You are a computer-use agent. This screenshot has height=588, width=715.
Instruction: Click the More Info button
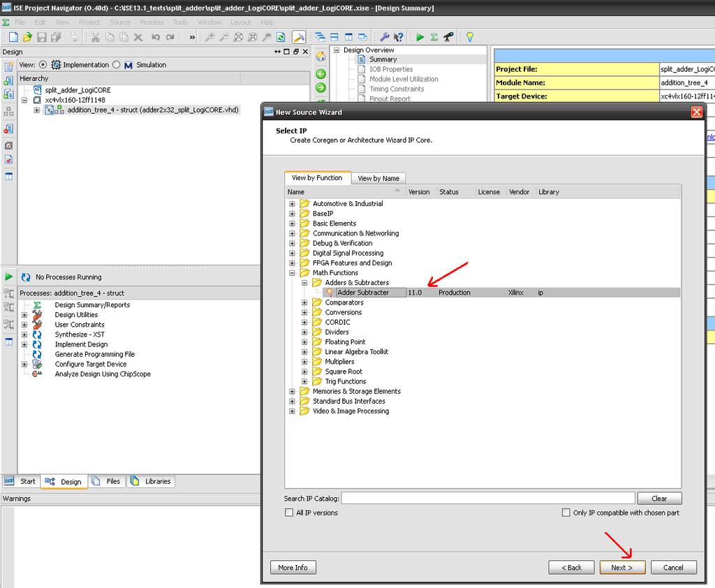tap(293, 568)
